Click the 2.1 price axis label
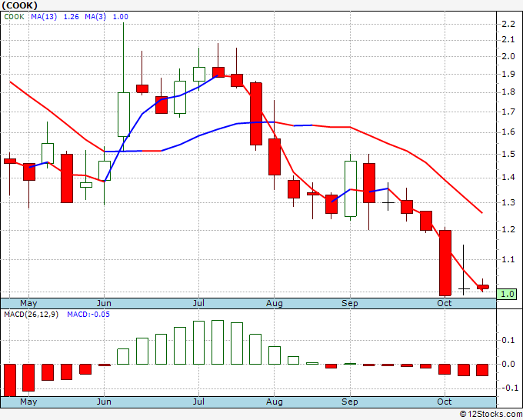This screenshot has height=420, width=523. coord(508,40)
